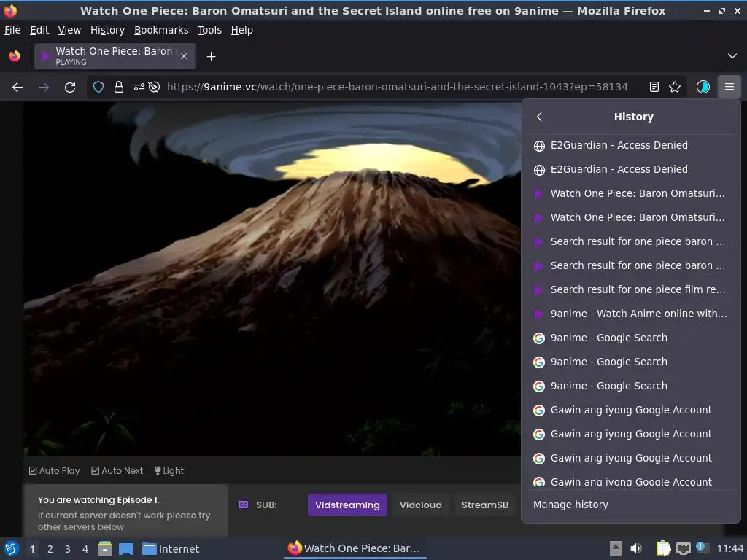Viewport: 747px width, 560px height.
Task: Switch to workspace 2
Action: 50,549
